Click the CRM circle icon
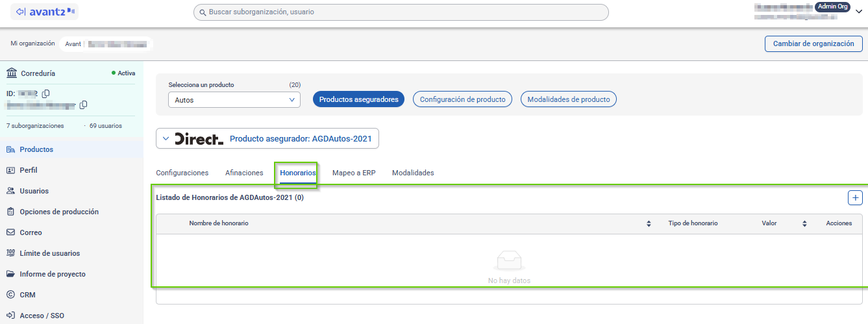Image resolution: width=868 pixels, height=324 pixels. 10,295
